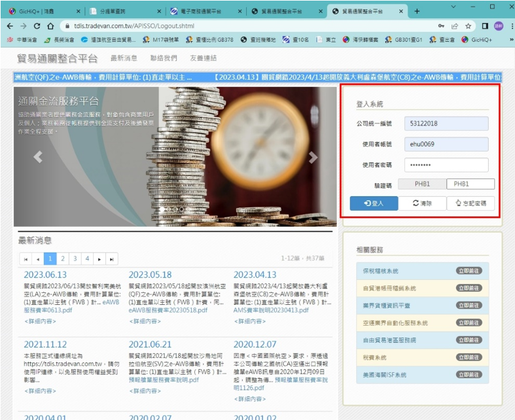Show next carousel slide arrow
Screen dimensions: 515x420
click(313, 157)
